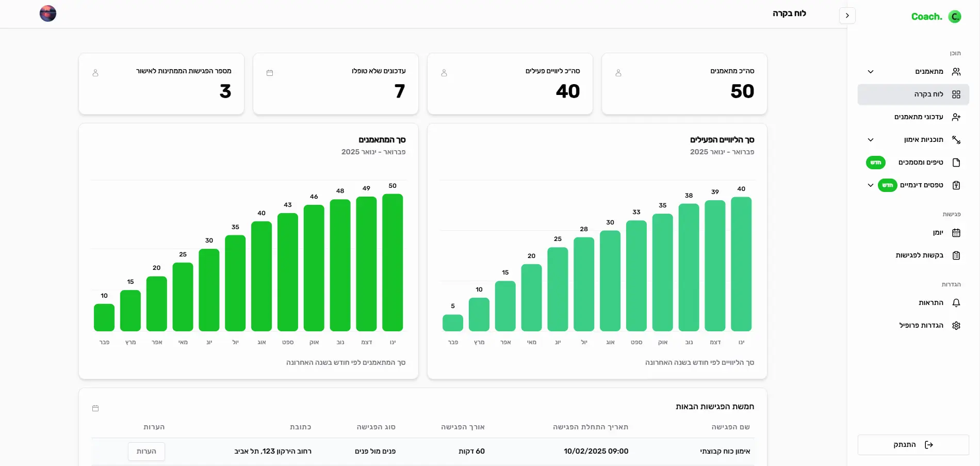
Task: Click the טיפים ומסמכים document icon
Action: tap(956, 163)
